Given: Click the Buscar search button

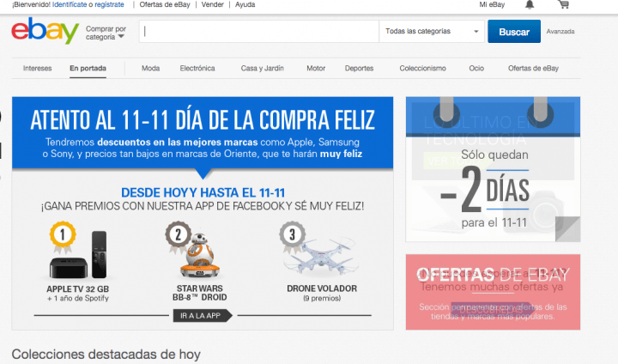Looking at the screenshot, I should click(514, 32).
